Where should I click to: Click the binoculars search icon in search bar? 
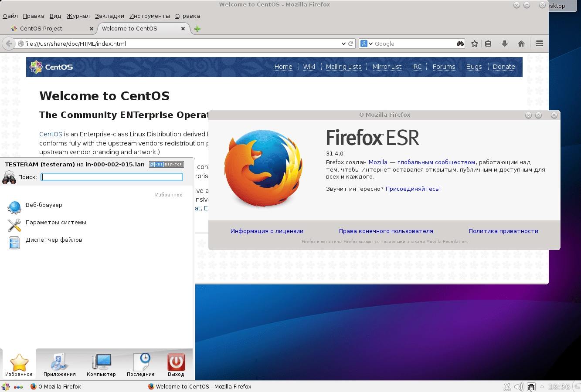click(x=460, y=44)
